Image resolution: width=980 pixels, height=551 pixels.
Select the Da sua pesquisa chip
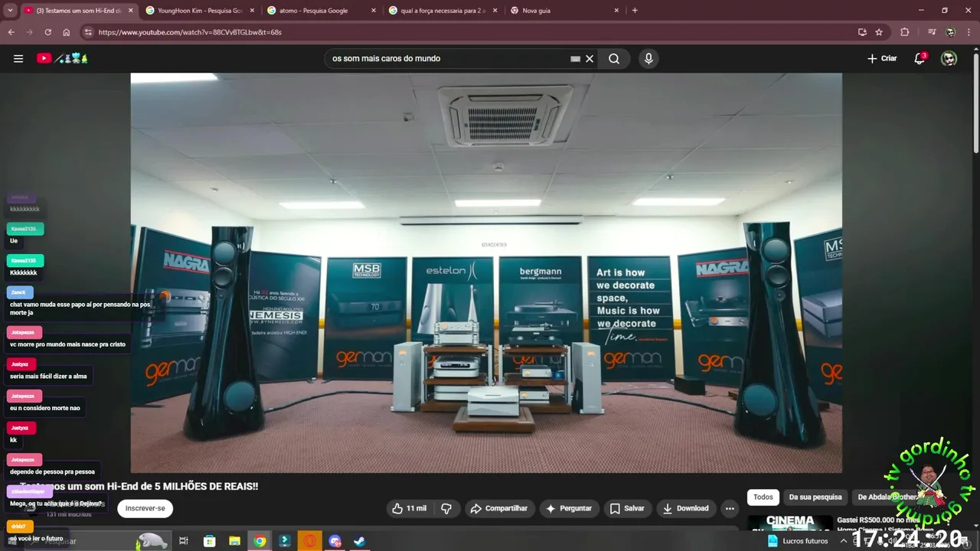[x=815, y=497]
